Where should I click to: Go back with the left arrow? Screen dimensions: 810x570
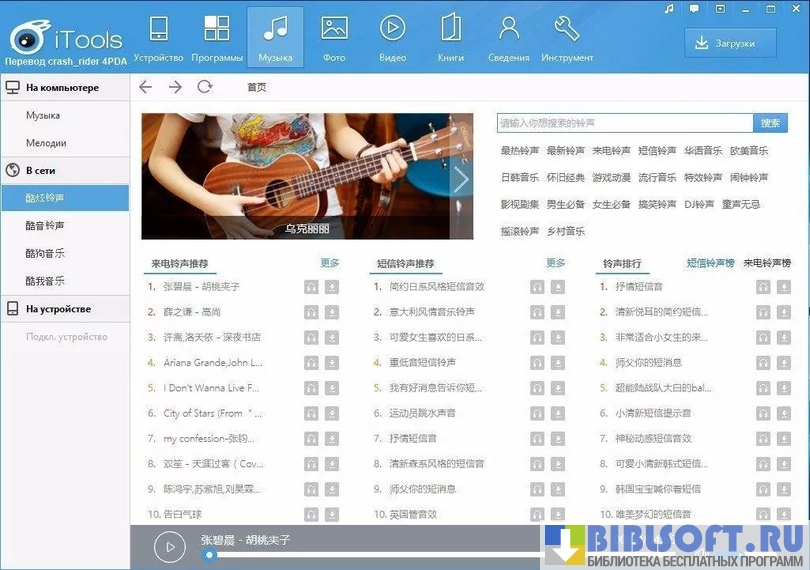(x=146, y=87)
